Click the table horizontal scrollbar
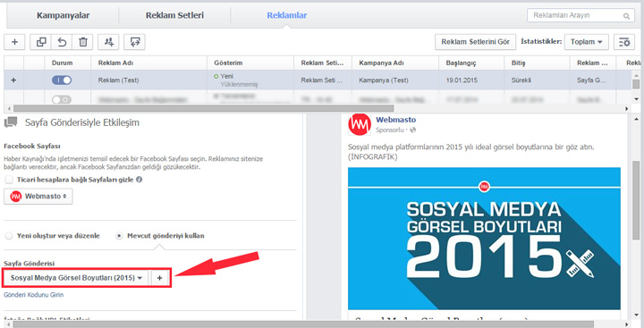644x328 pixels. (203, 108)
